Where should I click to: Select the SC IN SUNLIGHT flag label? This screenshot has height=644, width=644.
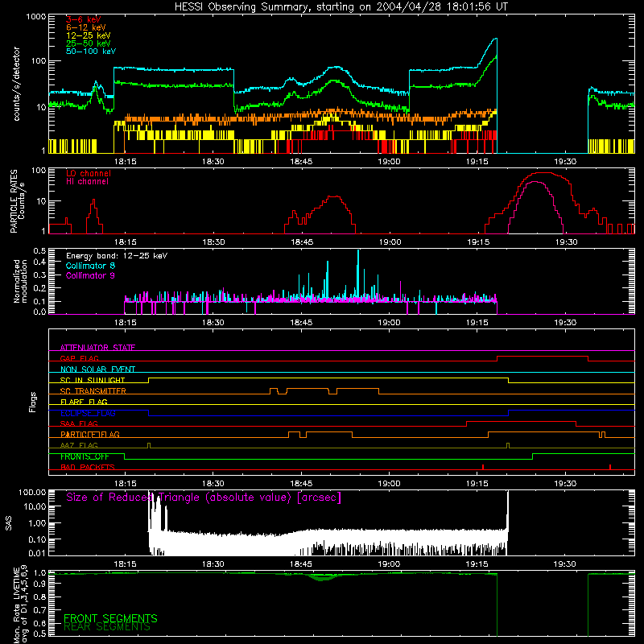93,380
